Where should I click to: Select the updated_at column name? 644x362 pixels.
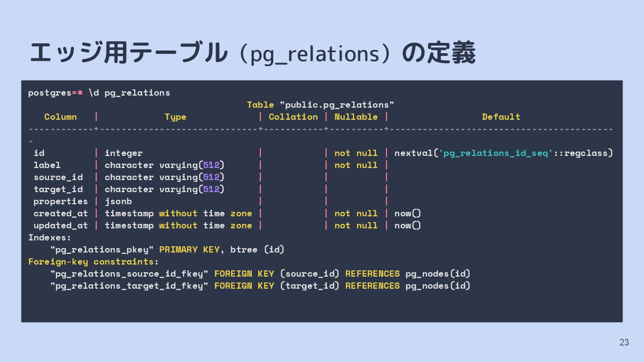point(61,226)
